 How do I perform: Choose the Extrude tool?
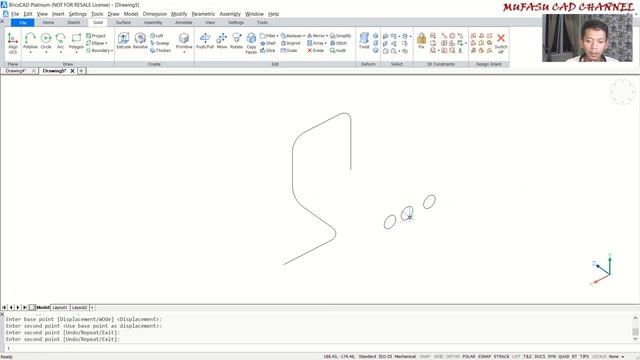click(x=124, y=41)
